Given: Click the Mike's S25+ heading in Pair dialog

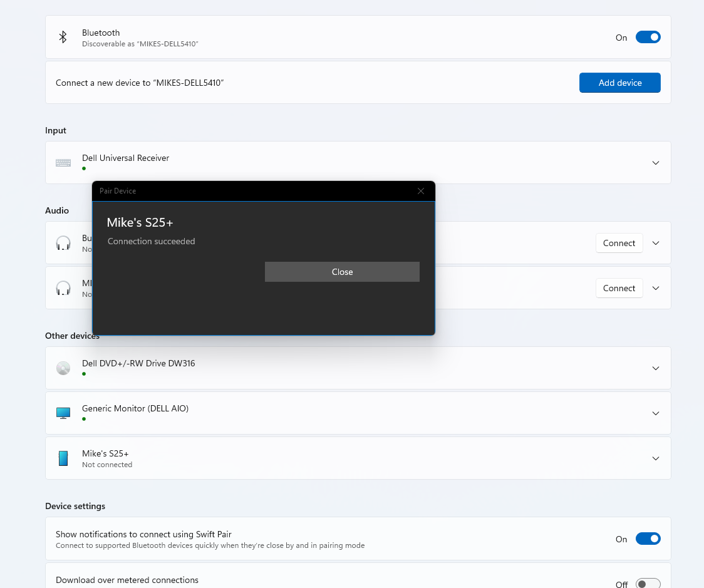Looking at the screenshot, I should 140,223.
